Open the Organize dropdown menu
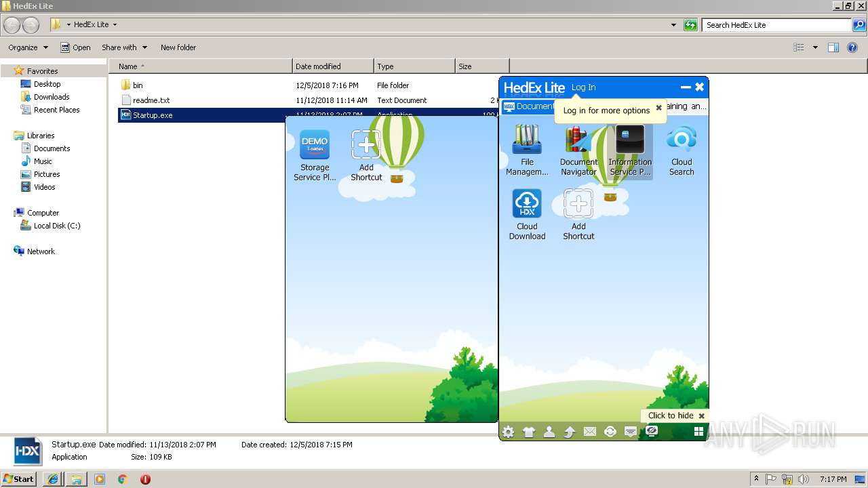Image resolution: width=868 pixels, height=488 pixels. (28, 47)
